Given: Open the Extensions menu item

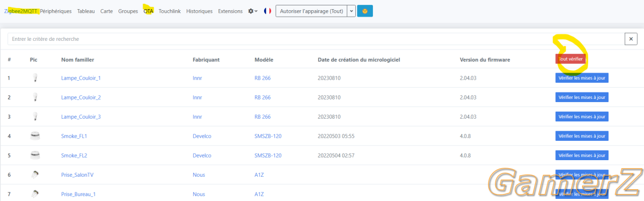Looking at the screenshot, I should point(230,11).
